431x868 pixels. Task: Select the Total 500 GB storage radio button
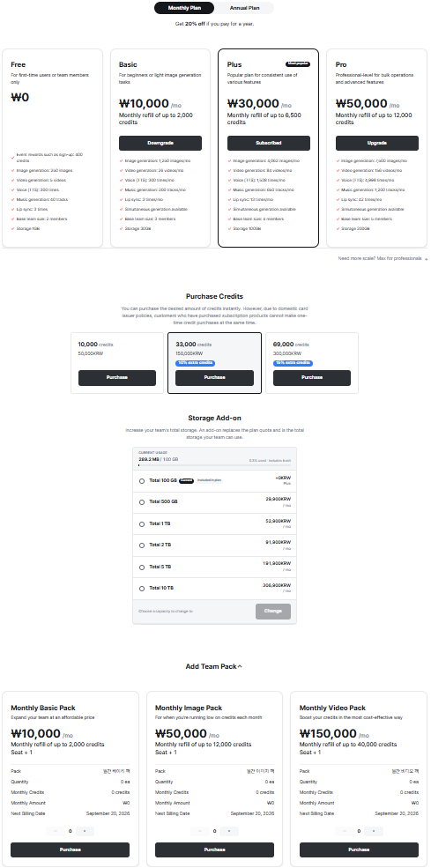pos(142,502)
